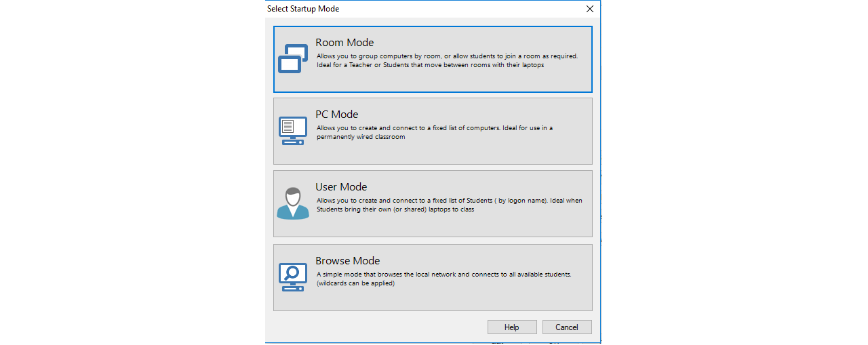
Task: Click the 'Select Startup Mode' title bar text
Action: coord(303,9)
